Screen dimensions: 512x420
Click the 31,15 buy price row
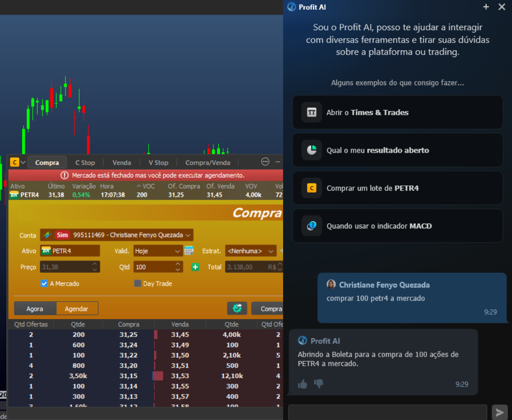[128, 376]
